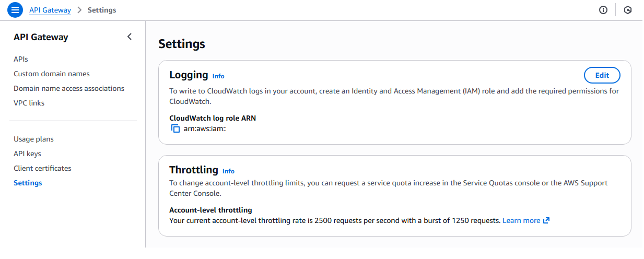Screen dimensions: 644x259
Task: Navigate to VPC links
Action: [29, 103]
